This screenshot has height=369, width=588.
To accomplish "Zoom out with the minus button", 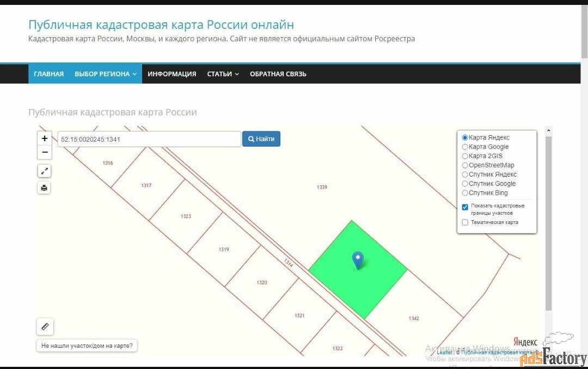I will [45, 152].
